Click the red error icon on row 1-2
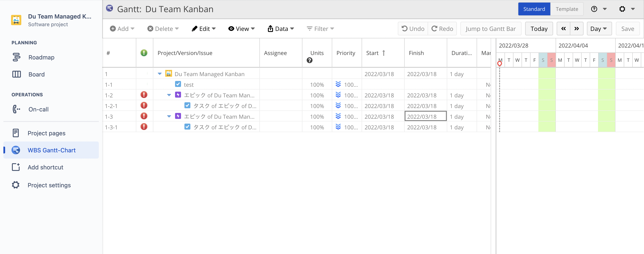Screen dimensions: 644x254 144,95
